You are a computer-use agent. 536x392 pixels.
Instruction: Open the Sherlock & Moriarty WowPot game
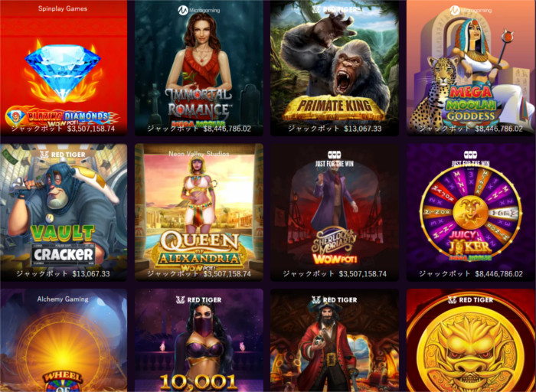335,212
